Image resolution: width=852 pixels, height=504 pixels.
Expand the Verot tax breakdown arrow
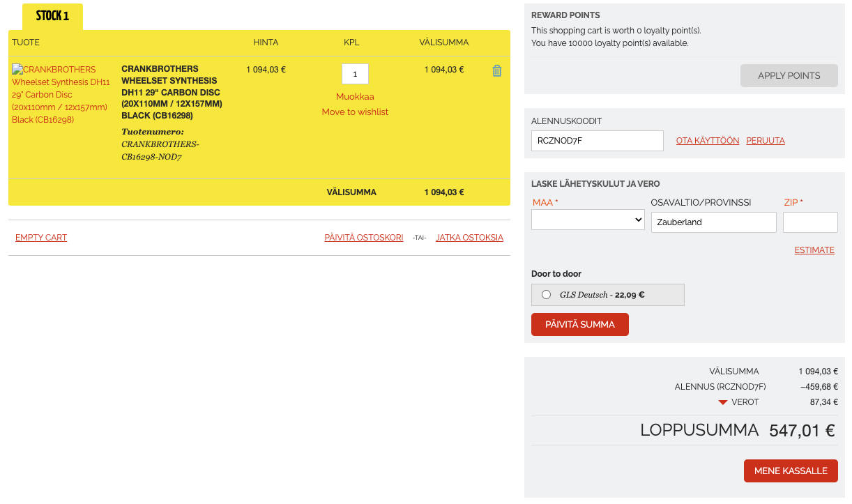point(723,402)
